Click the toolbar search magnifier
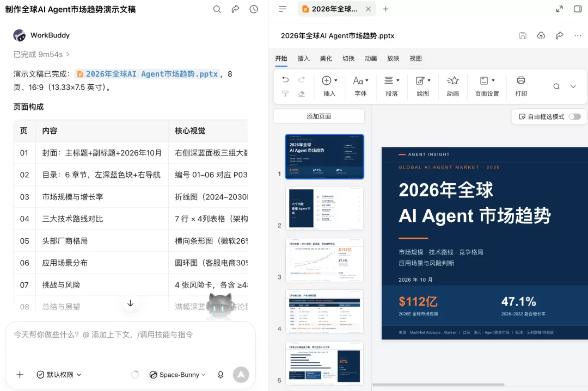Viewport: 588px width, 391px height. click(556, 86)
